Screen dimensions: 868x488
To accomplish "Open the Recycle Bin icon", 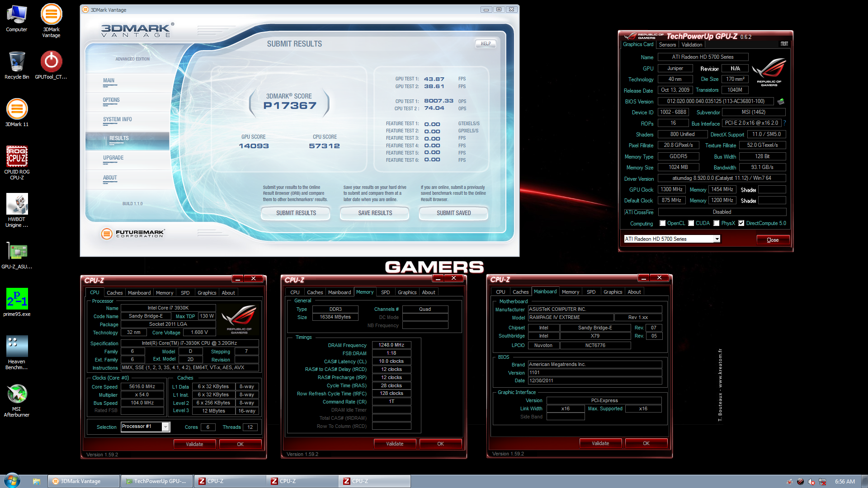I will click(x=17, y=65).
